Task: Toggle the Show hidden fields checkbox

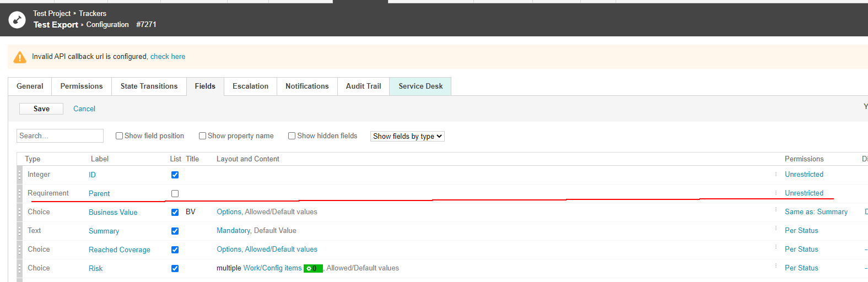Action: [292, 136]
